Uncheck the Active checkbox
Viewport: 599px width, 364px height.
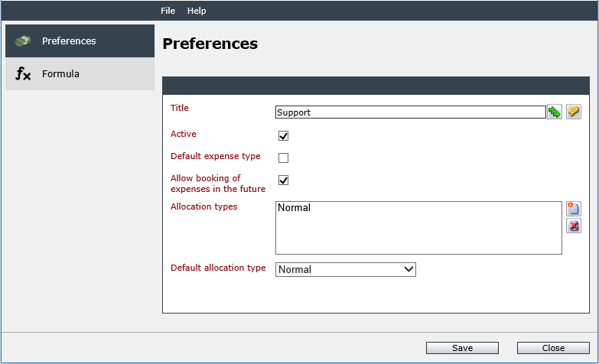tap(283, 135)
